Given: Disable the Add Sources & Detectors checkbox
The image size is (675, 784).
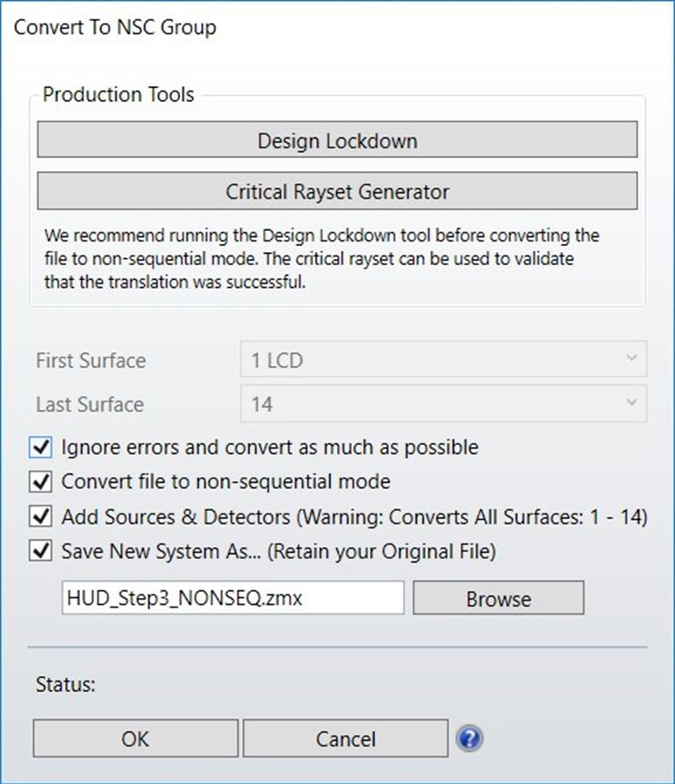Looking at the screenshot, I should (x=40, y=517).
